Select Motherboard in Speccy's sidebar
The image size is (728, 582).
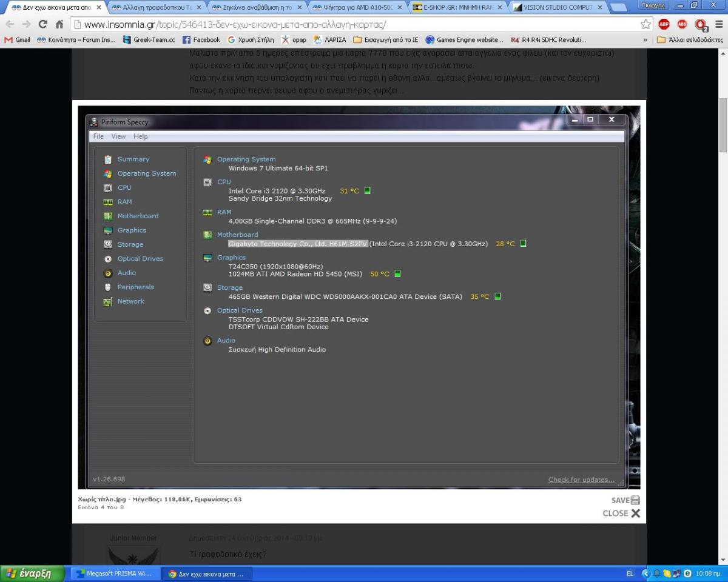pos(138,216)
